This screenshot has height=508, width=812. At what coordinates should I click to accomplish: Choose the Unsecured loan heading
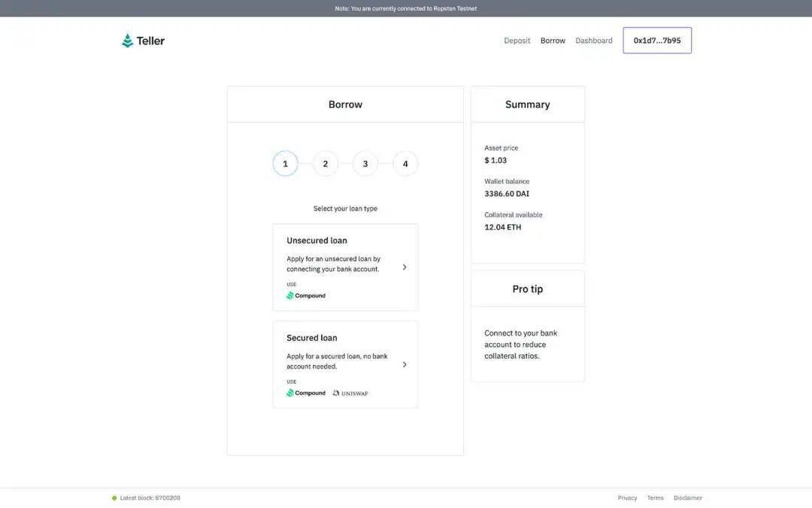pos(317,241)
